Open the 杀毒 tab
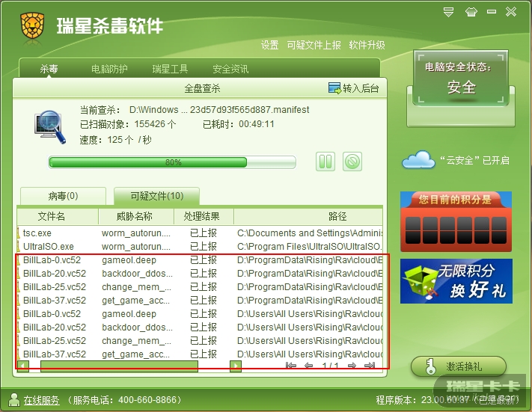532x412 pixels. (x=49, y=69)
